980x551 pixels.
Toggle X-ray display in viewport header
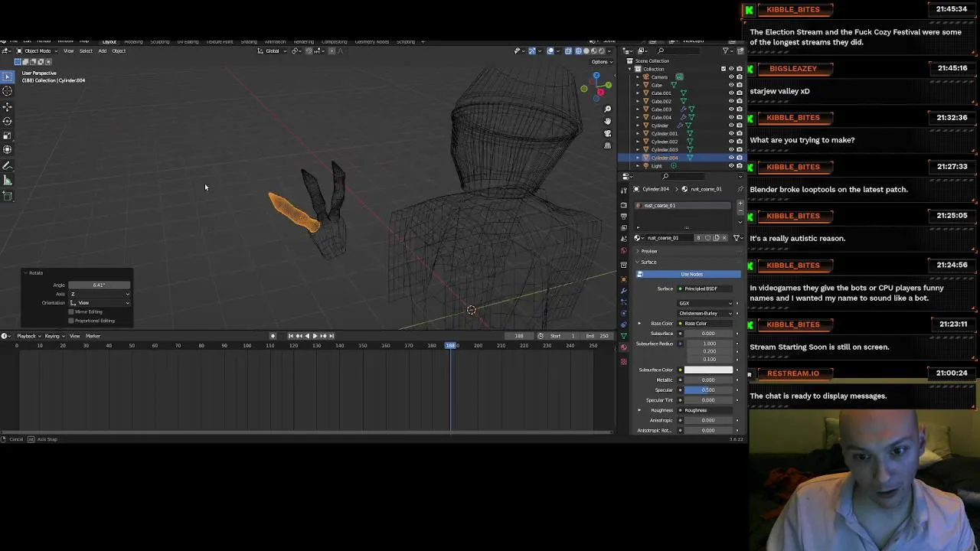(x=568, y=51)
